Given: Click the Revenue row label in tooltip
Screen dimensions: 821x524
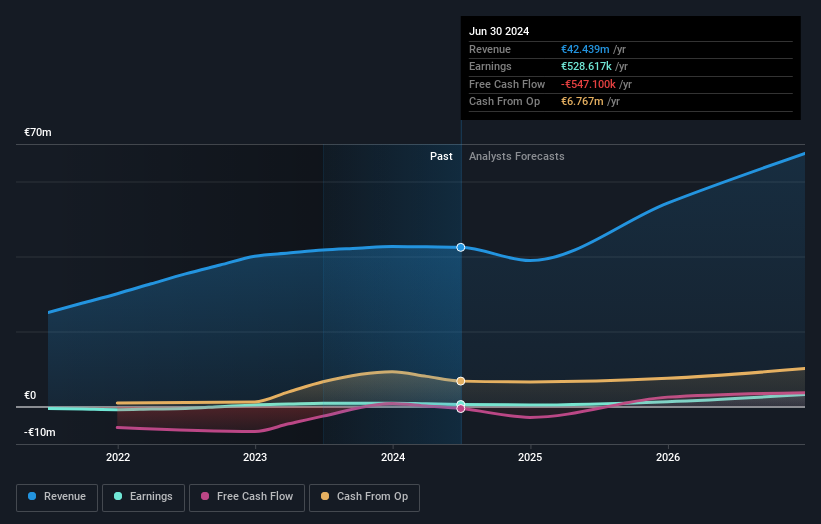Looking at the screenshot, I should [490, 49].
